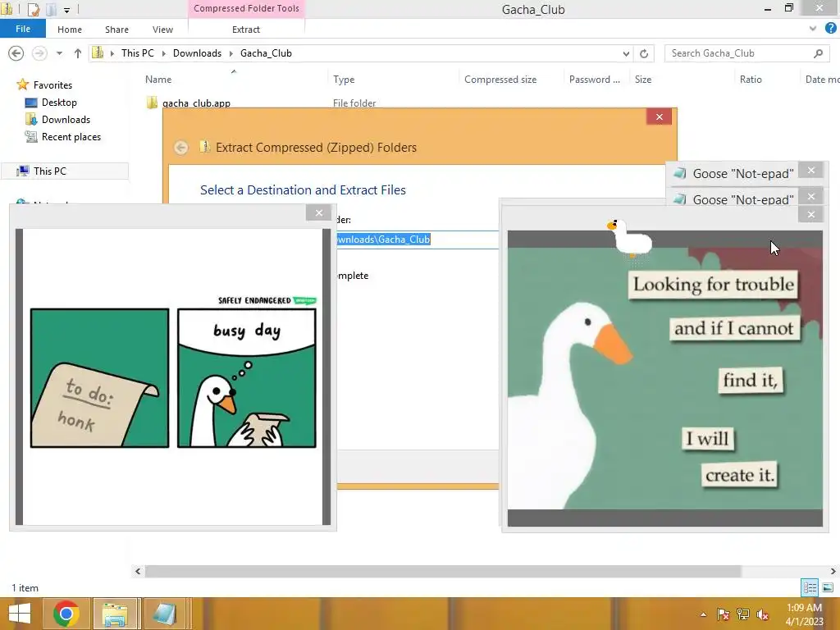Screen dimensions: 840x630
Task: Sort by the Type column header
Action: (x=344, y=80)
